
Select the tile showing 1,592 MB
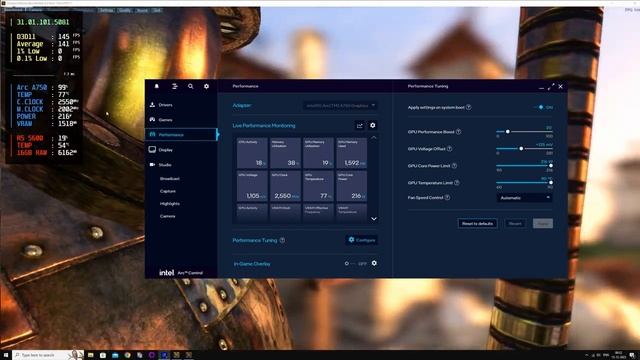point(351,153)
